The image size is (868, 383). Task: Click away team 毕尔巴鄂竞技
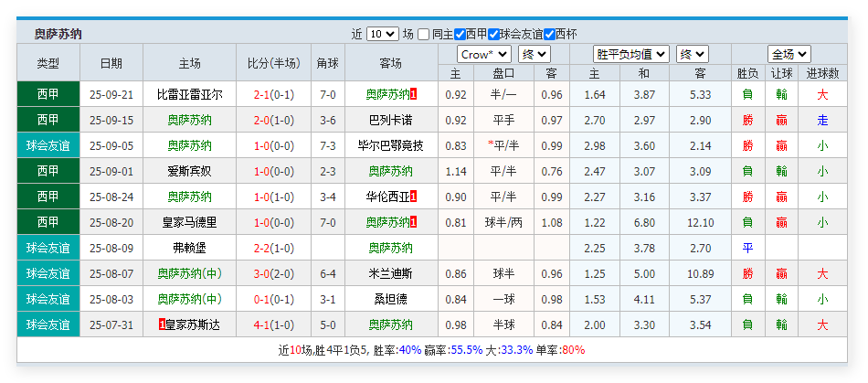[390, 145]
